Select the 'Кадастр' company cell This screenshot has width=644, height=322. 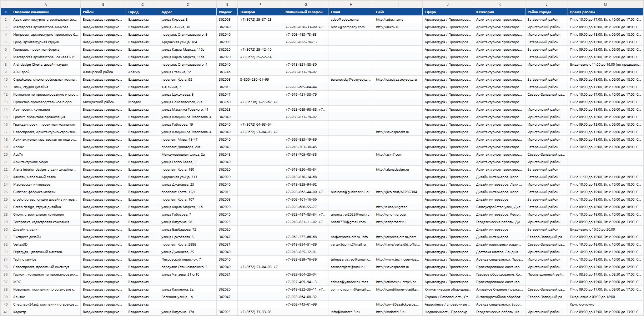click(46, 312)
